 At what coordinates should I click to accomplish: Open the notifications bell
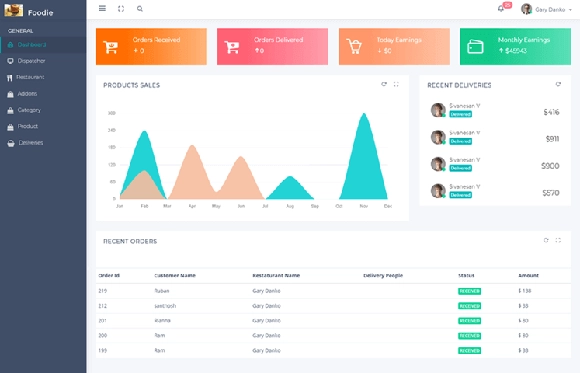[x=501, y=9]
